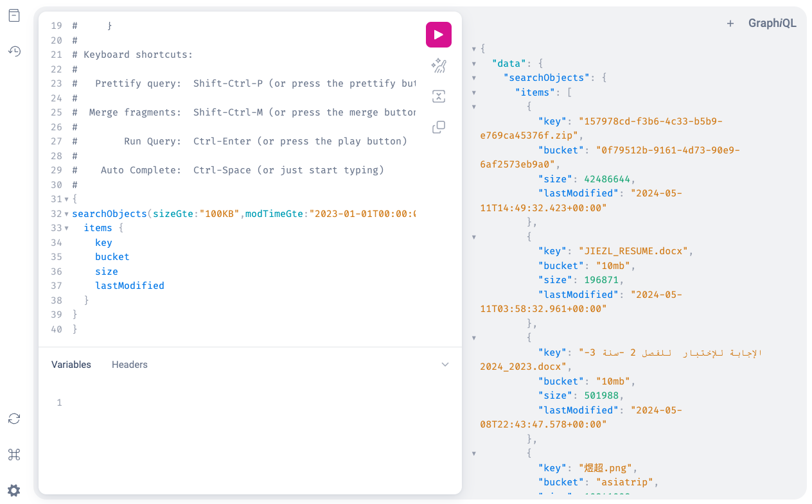This screenshot has width=812, height=504.
Task: Switch to the Headers tab
Action: pyautogui.click(x=130, y=365)
